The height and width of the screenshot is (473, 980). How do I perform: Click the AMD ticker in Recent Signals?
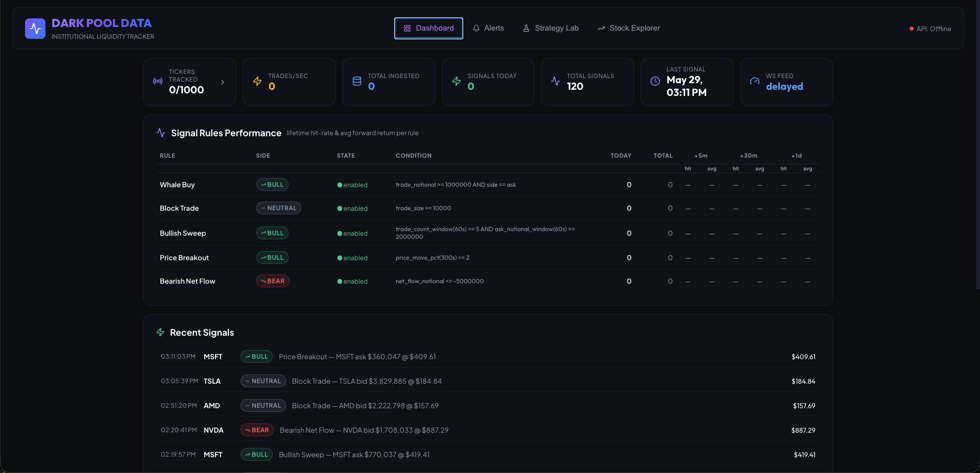tap(212, 406)
